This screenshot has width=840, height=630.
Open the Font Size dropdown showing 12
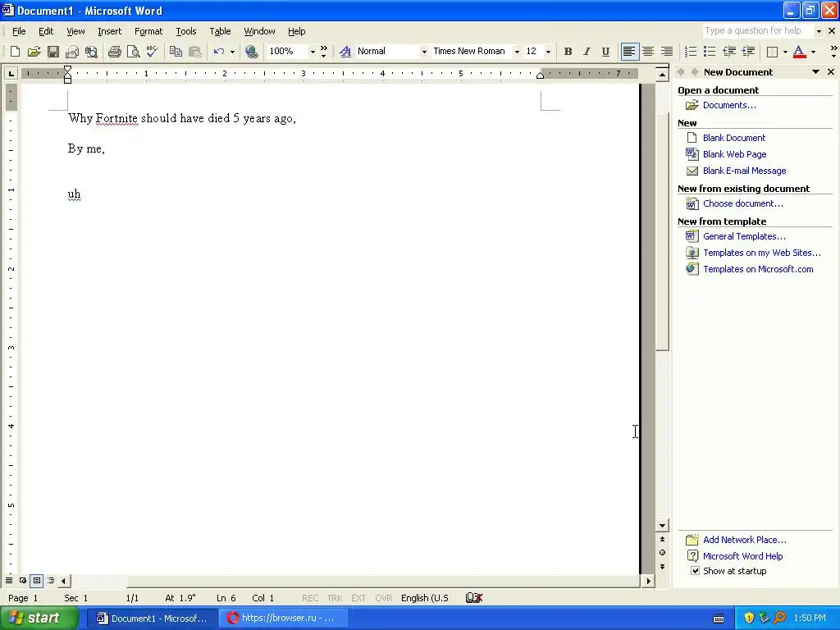pyautogui.click(x=548, y=52)
